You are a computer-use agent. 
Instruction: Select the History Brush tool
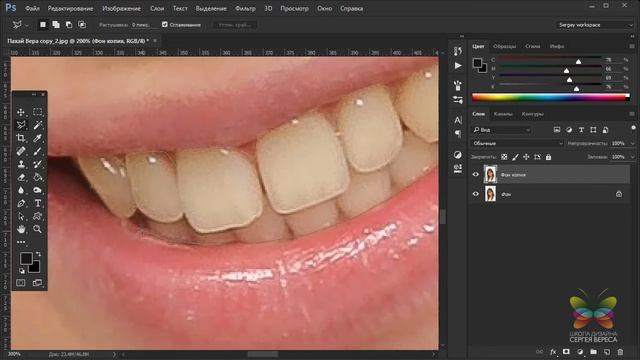pyautogui.click(x=38, y=164)
